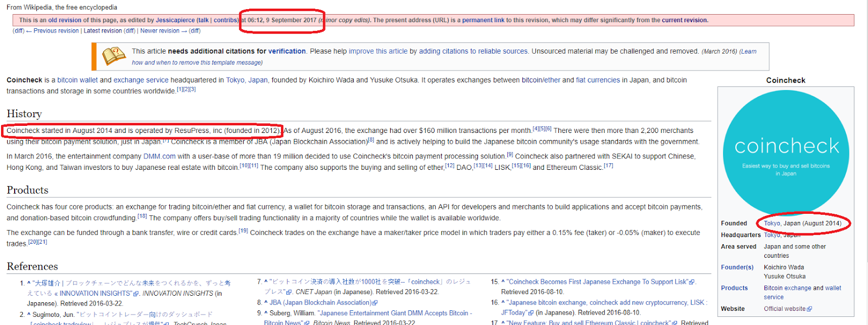Click the caret back-link of reference 8
Image resolution: width=868 pixels, height=325 pixels.
[x=266, y=303]
